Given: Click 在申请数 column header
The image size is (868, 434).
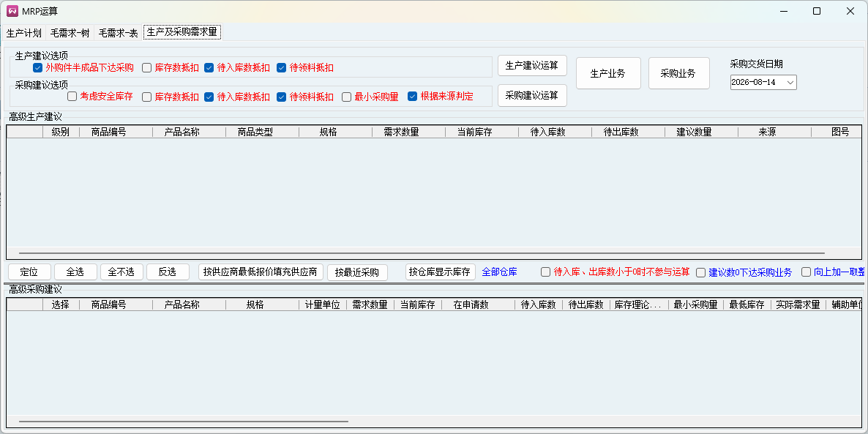Looking at the screenshot, I should click(x=478, y=304).
